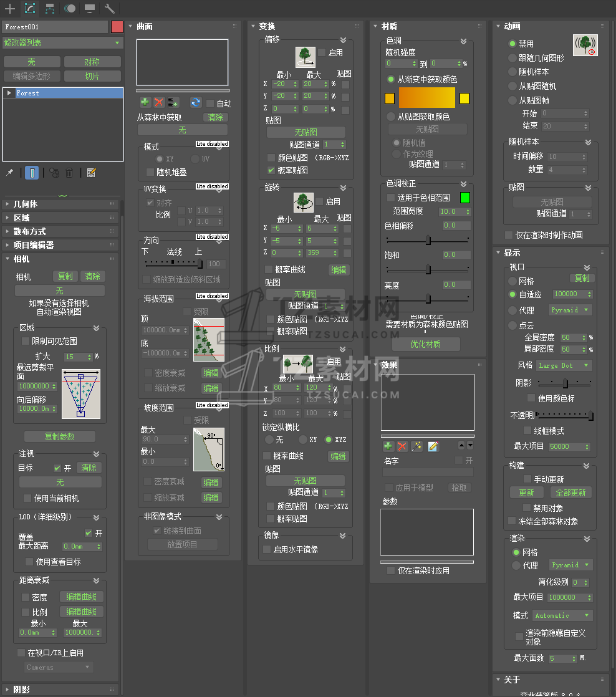Tick the 使用当前相机 checkbox

[27, 498]
